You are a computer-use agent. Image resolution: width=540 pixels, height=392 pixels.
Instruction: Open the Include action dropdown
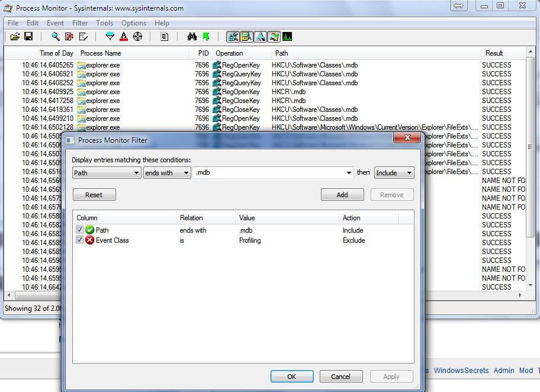tap(394, 173)
